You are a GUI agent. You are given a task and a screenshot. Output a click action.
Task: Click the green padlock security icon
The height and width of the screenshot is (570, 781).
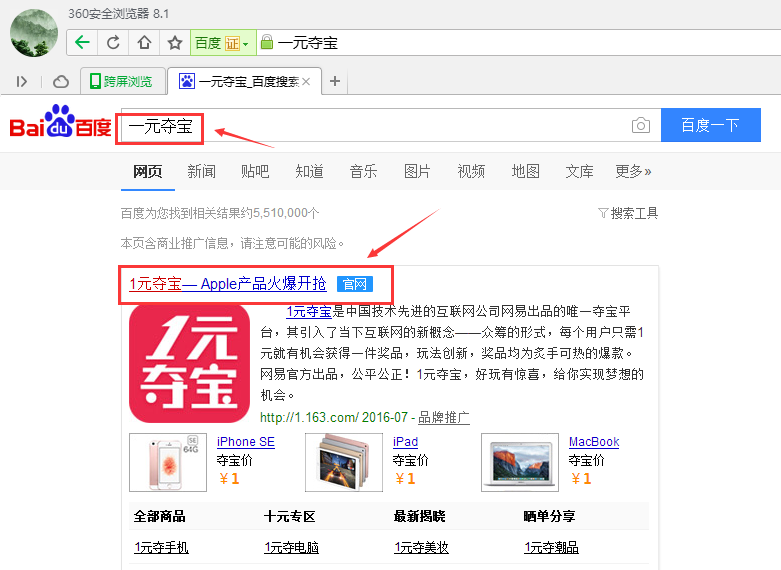point(267,42)
